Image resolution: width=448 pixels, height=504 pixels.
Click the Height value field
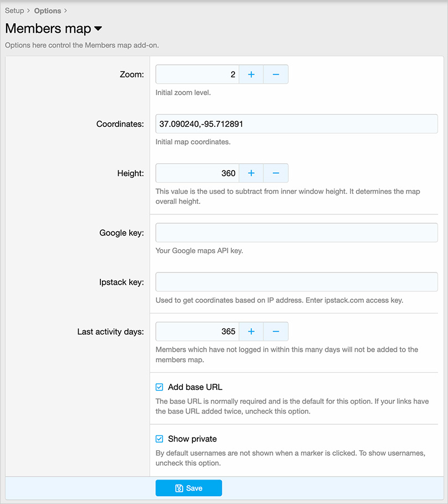pos(197,173)
